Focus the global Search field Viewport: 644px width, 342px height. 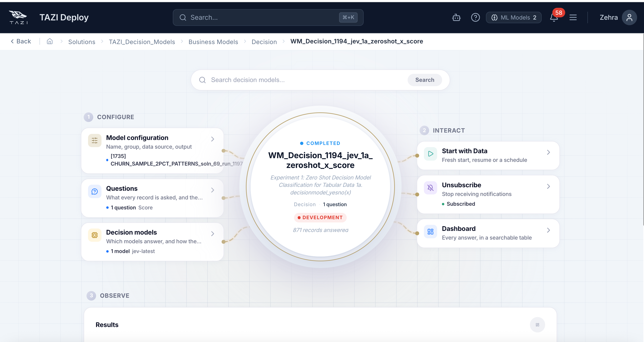point(268,18)
